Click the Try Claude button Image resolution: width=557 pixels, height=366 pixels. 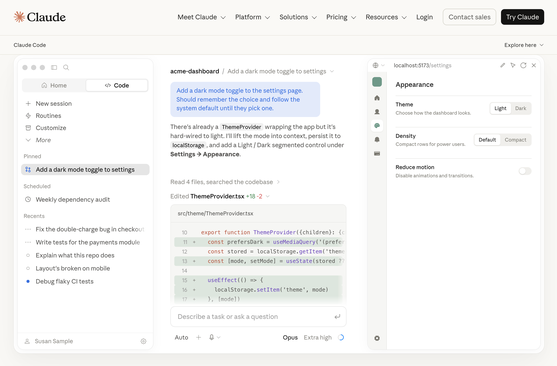click(x=522, y=17)
